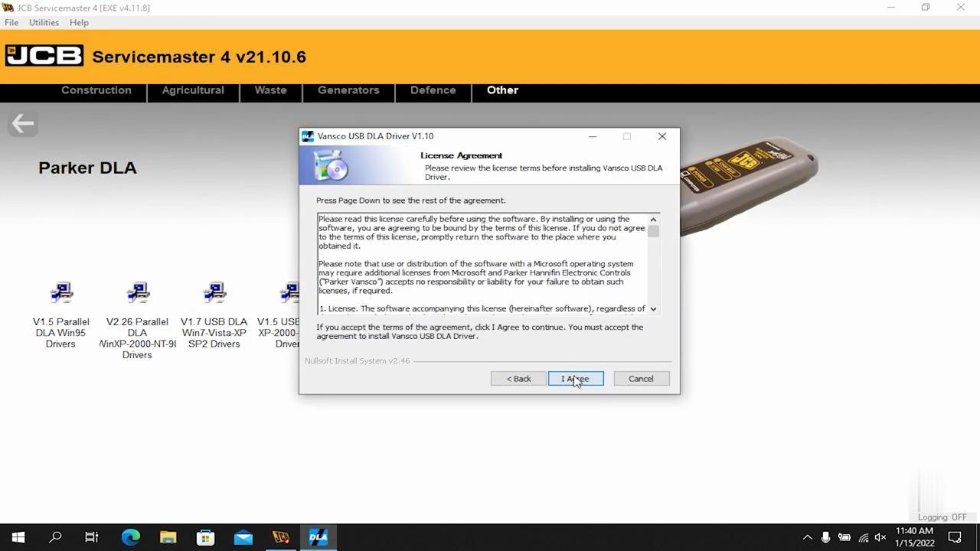Click the 'Parker DLA' heading
This screenshot has height=551, width=980.
point(87,168)
